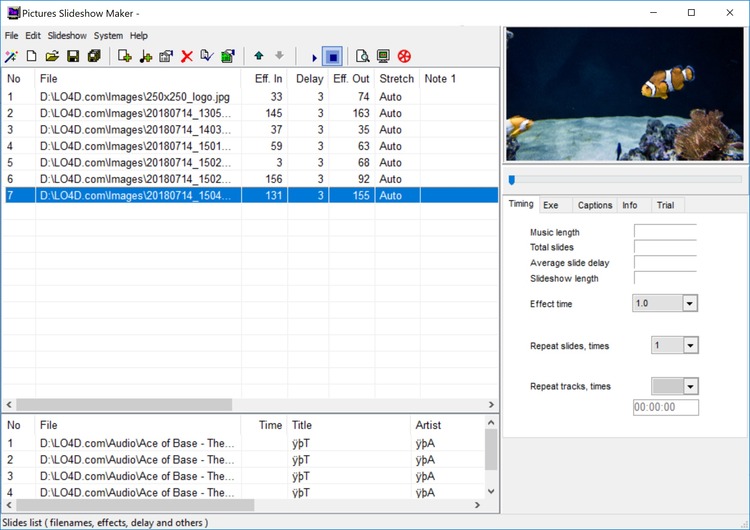Image resolution: width=750 pixels, height=530 pixels.
Task: Open the Slideshow menu
Action: (67, 35)
